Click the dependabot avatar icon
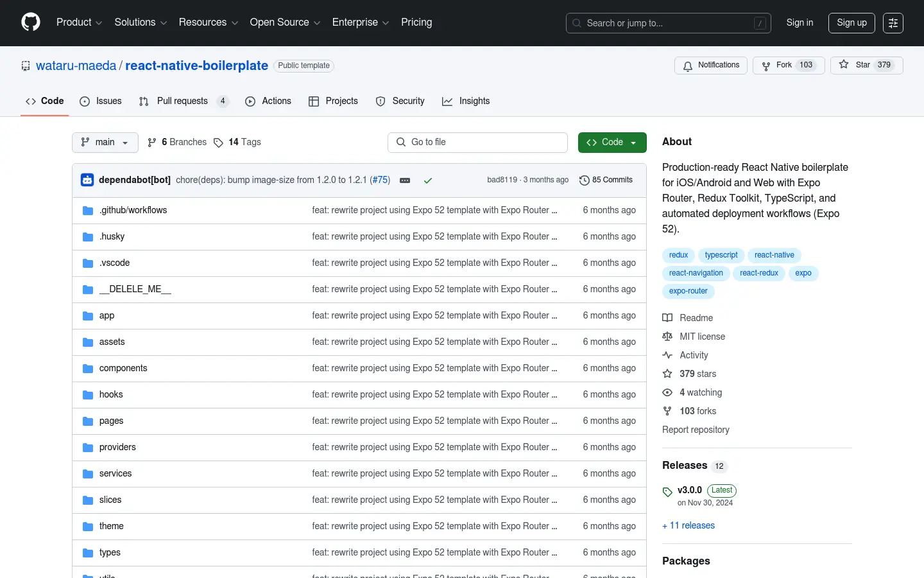 click(87, 180)
